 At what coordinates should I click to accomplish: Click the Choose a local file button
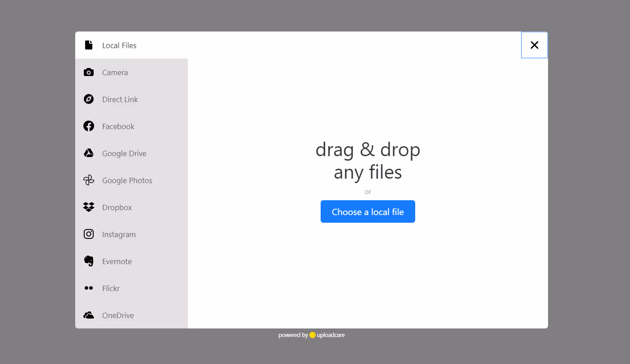coord(368,211)
